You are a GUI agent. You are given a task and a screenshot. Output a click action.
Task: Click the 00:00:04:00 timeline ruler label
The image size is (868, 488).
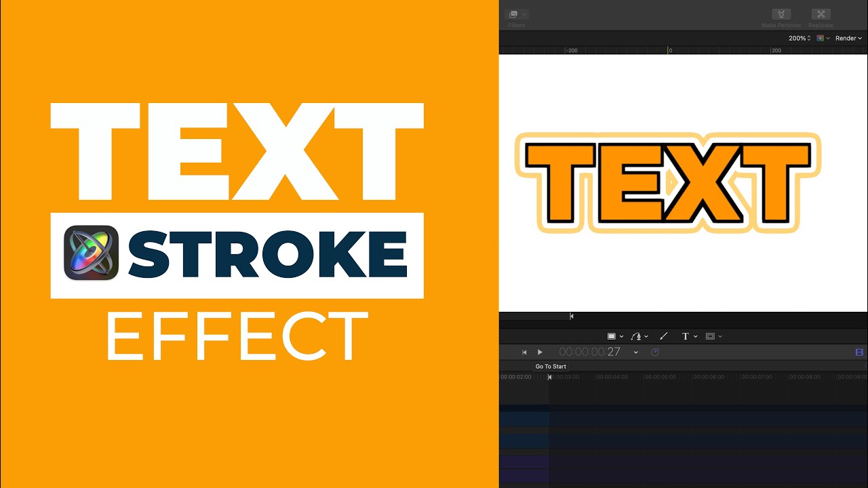tap(611, 377)
